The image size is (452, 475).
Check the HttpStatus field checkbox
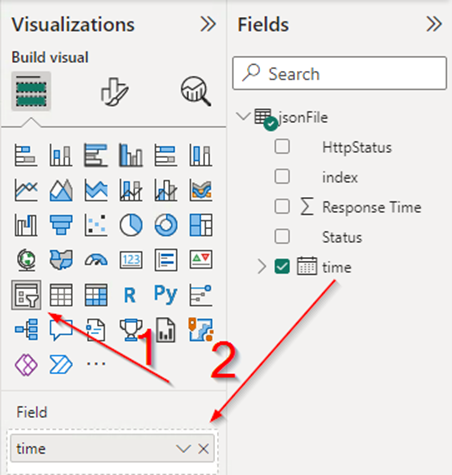282,147
